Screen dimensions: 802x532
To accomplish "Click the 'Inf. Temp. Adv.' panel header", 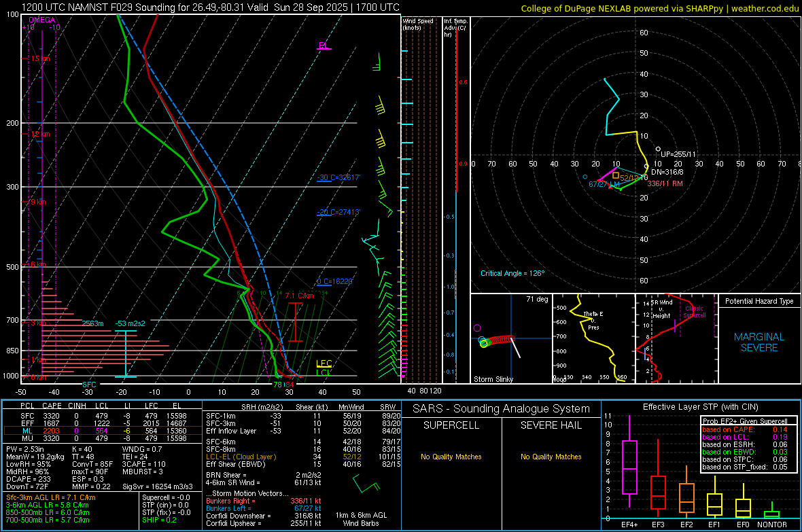I will pyautogui.click(x=455, y=28).
